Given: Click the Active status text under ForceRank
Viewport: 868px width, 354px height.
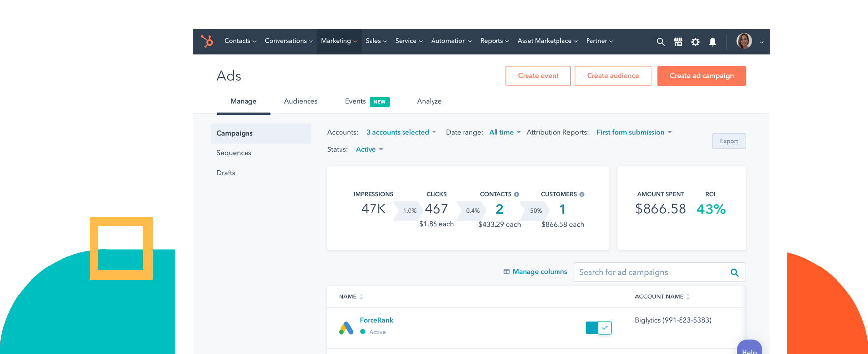Looking at the screenshot, I should (x=377, y=332).
